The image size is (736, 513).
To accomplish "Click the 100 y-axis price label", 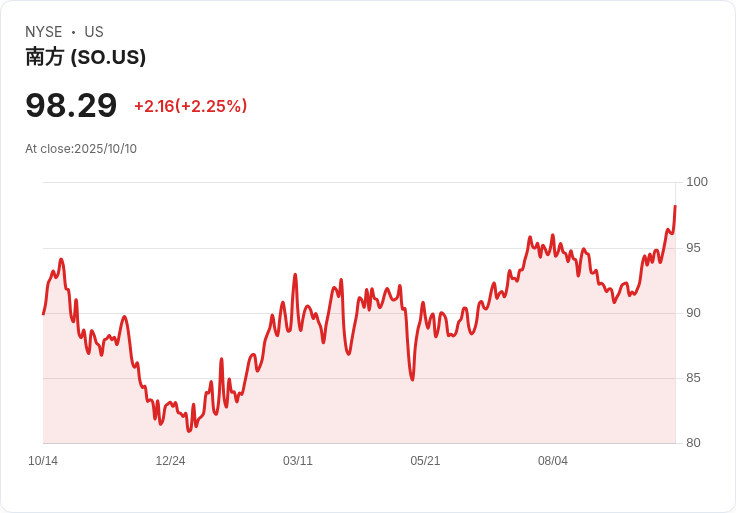I will pos(697,182).
